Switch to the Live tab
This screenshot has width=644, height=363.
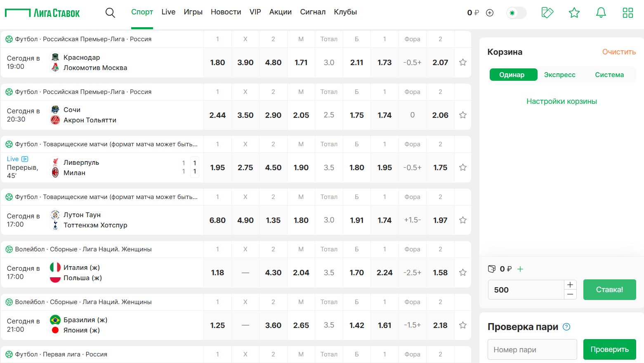coord(168,12)
